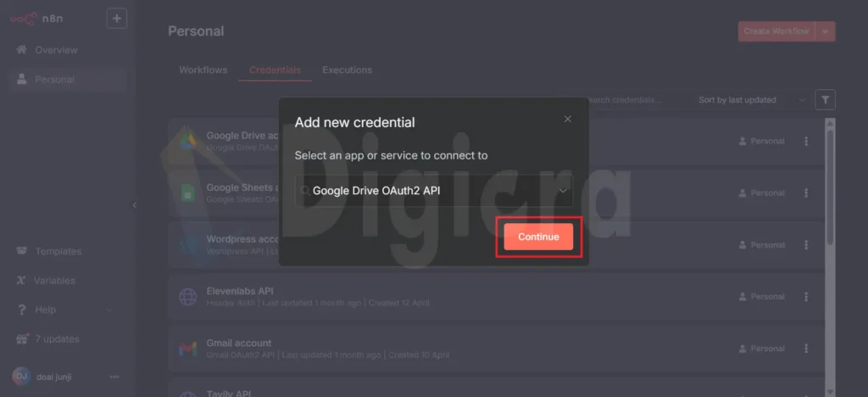Click the gift icon beside 7 updates
The height and width of the screenshot is (397, 868).
(21, 338)
